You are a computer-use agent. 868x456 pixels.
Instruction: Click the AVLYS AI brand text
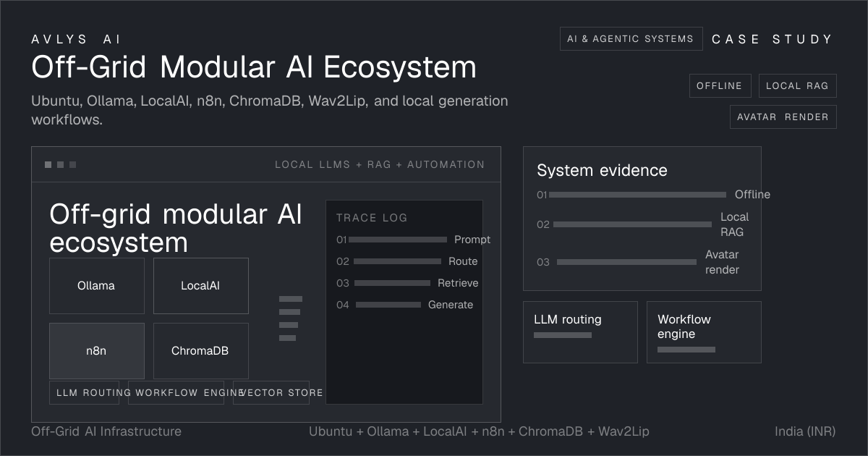77,39
